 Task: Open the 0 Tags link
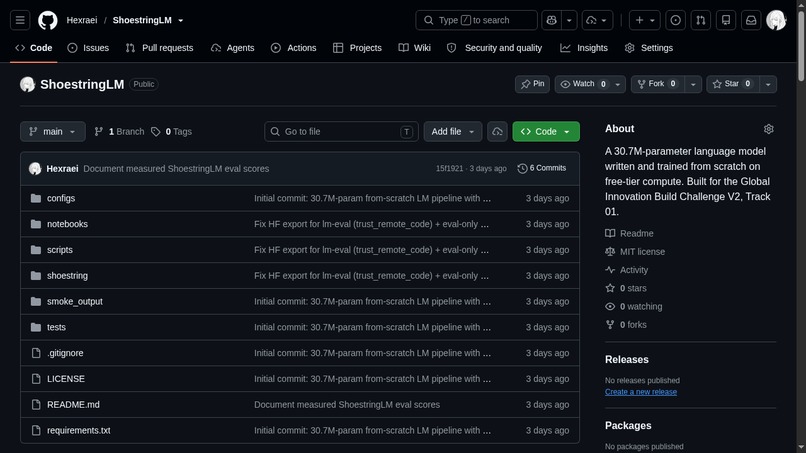[x=171, y=132]
